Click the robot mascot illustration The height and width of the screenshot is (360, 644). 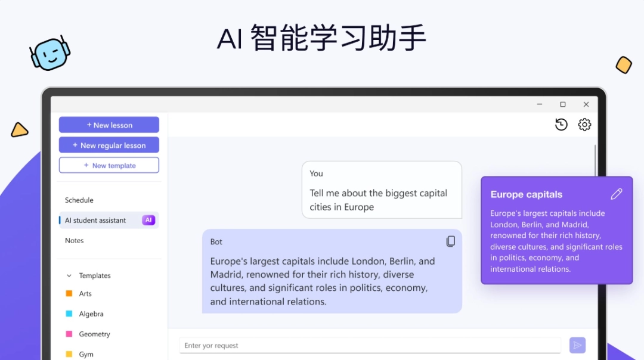point(51,54)
